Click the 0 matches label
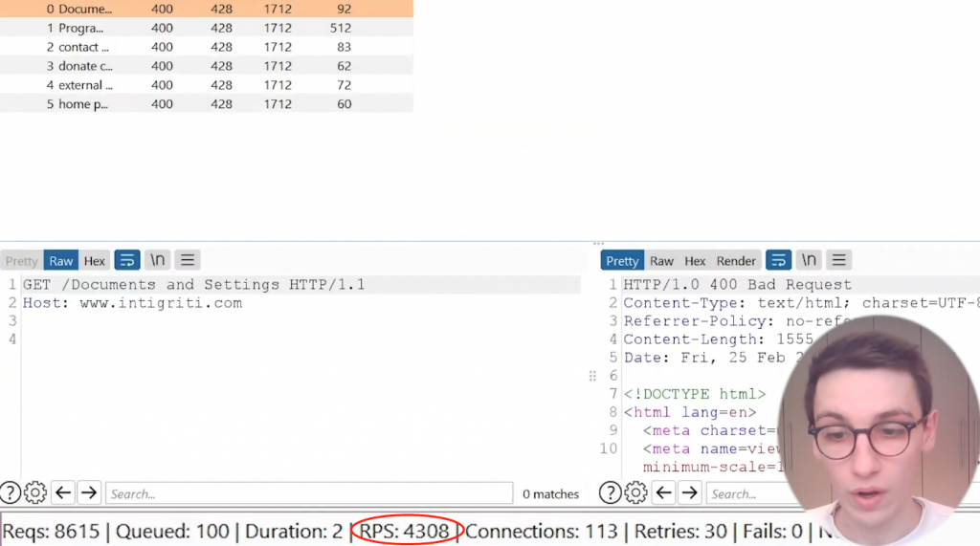 click(x=550, y=493)
